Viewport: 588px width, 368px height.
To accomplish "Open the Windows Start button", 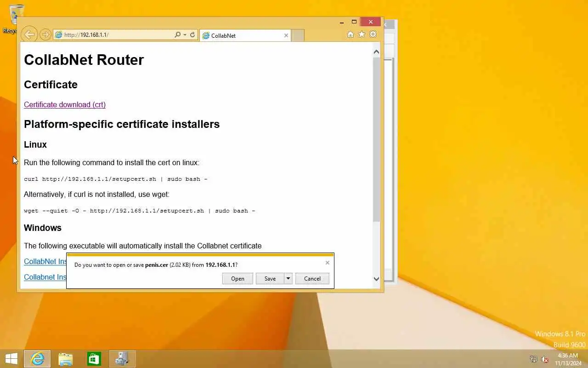I will 11,359.
